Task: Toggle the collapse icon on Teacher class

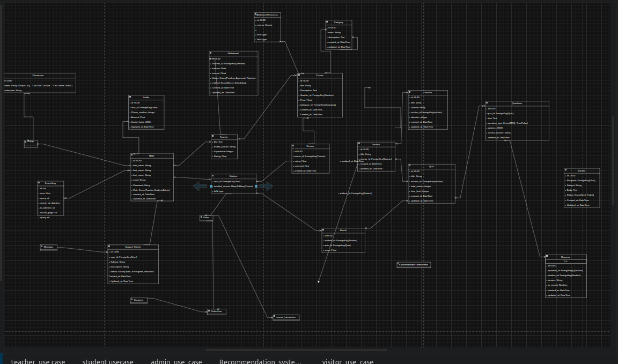Action: [x=213, y=136]
